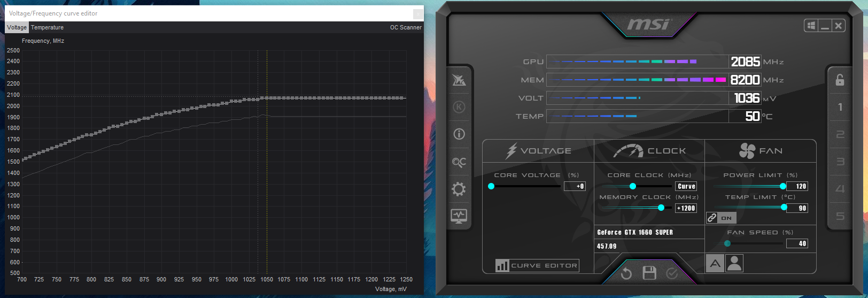Toggle the power/temp limit link ON switch
The height and width of the screenshot is (298, 868).
coord(721,218)
